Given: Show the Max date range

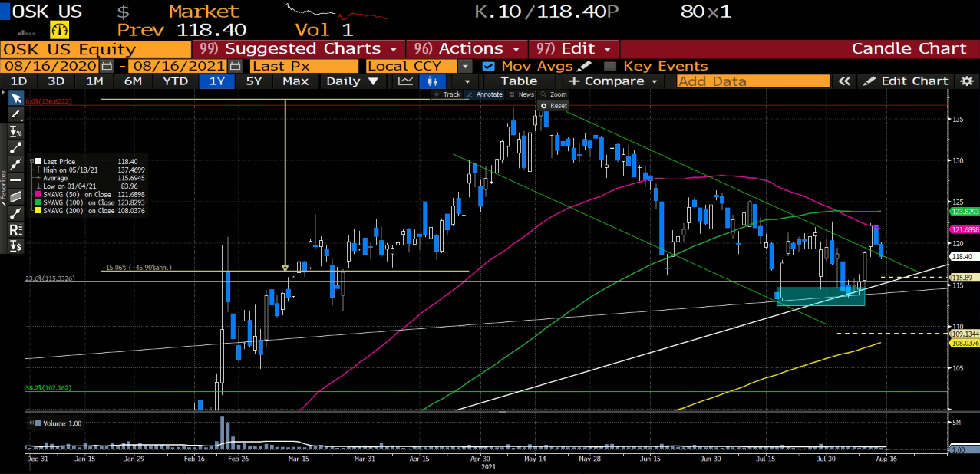Looking at the screenshot, I should click(295, 81).
